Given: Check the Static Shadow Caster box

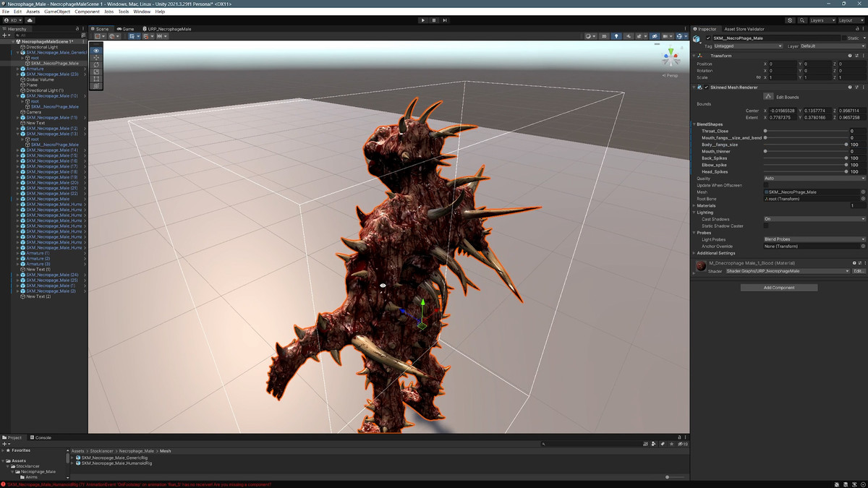Looking at the screenshot, I should click(x=767, y=226).
